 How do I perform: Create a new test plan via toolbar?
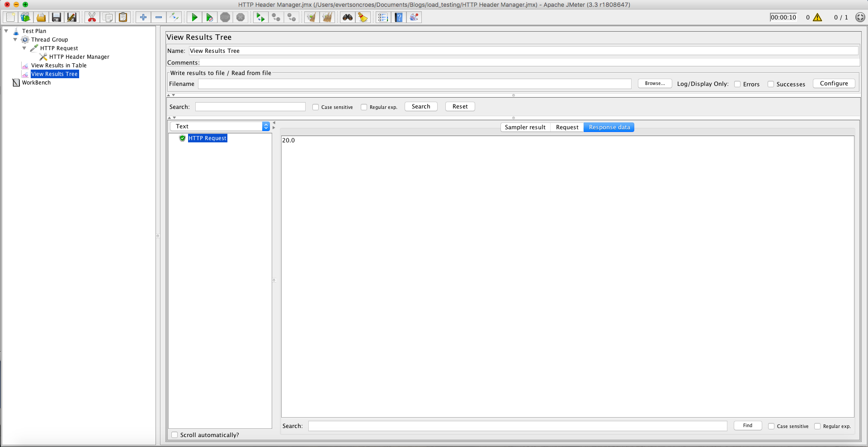(x=10, y=17)
